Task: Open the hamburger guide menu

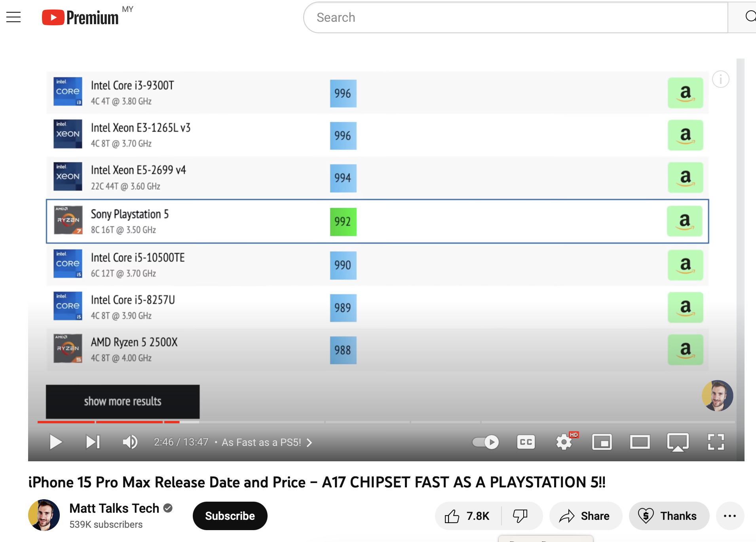Action: point(13,17)
